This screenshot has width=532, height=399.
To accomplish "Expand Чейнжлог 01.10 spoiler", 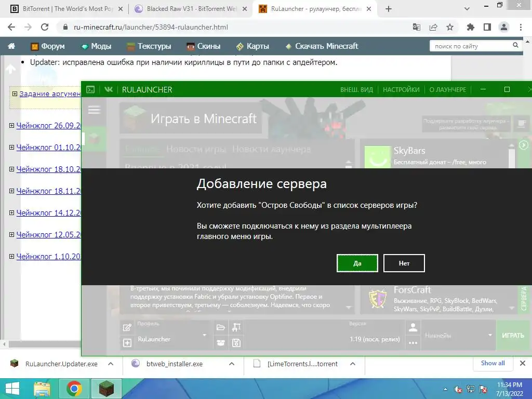I will coord(11,147).
